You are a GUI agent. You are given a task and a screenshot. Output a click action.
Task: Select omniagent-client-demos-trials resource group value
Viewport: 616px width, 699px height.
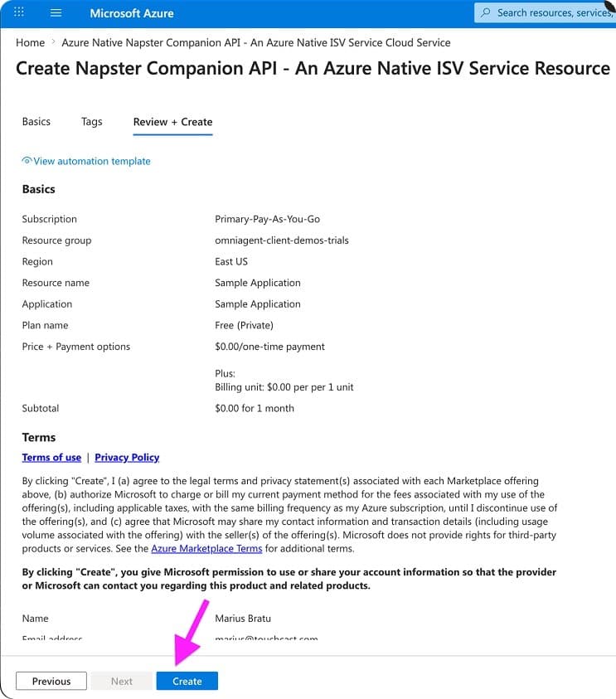click(282, 240)
